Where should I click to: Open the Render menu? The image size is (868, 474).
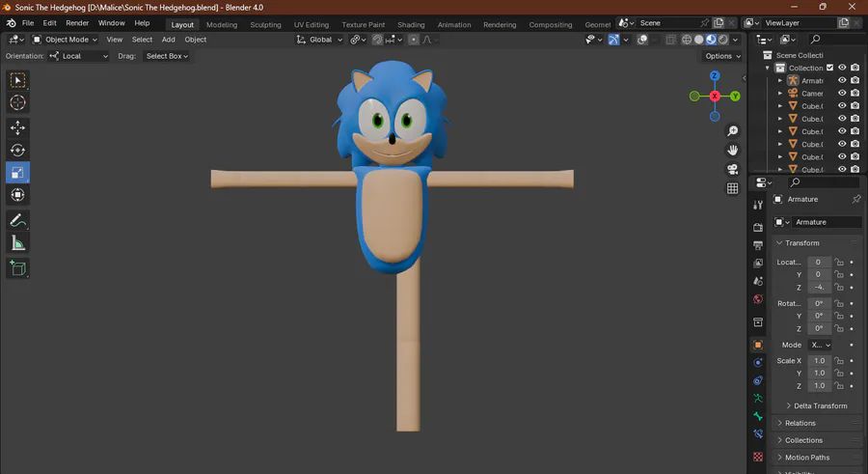pyautogui.click(x=77, y=23)
